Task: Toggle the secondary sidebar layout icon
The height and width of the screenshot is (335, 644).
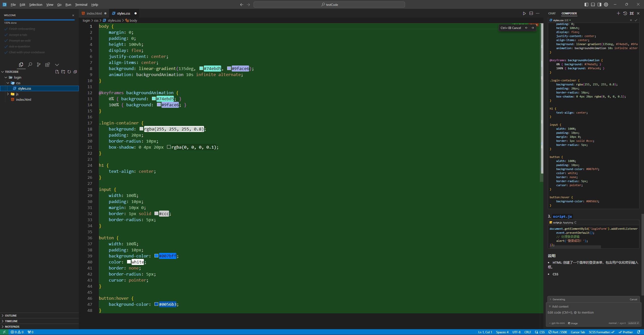Action: [599, 5]
